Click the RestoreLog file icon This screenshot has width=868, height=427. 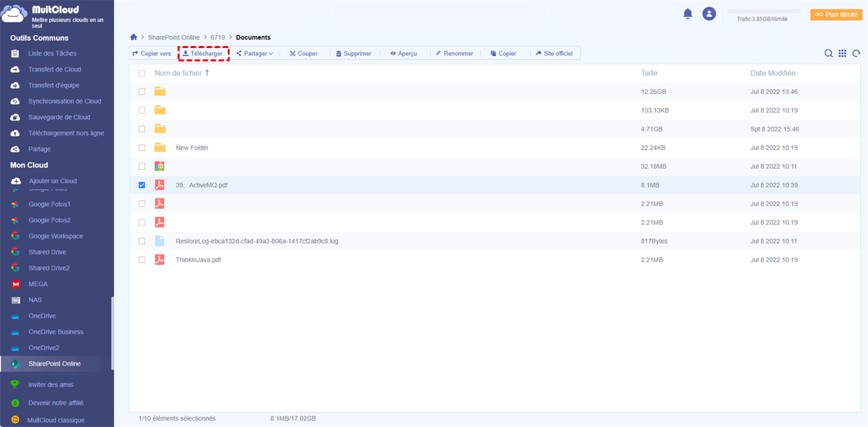click(x=160, y=241)
